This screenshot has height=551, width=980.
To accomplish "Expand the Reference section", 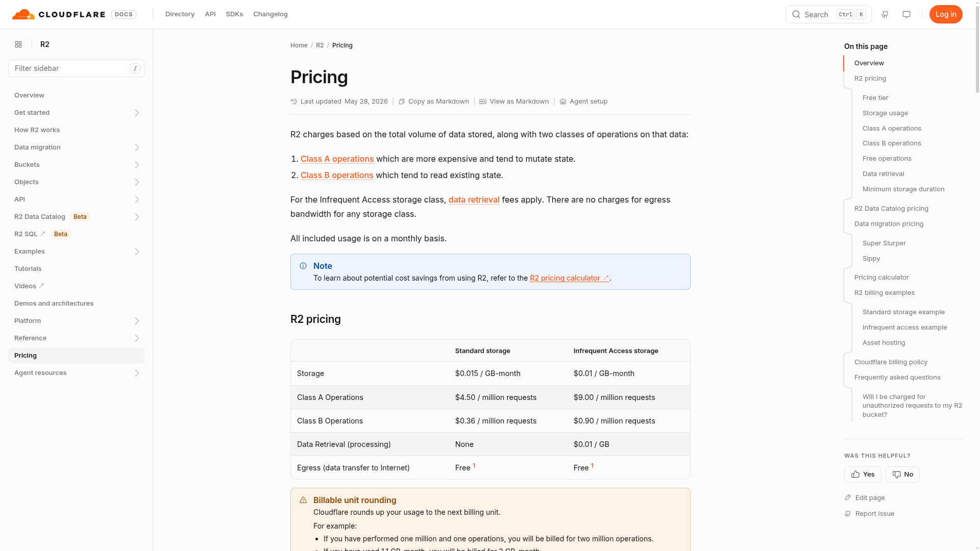I will 137,338.
